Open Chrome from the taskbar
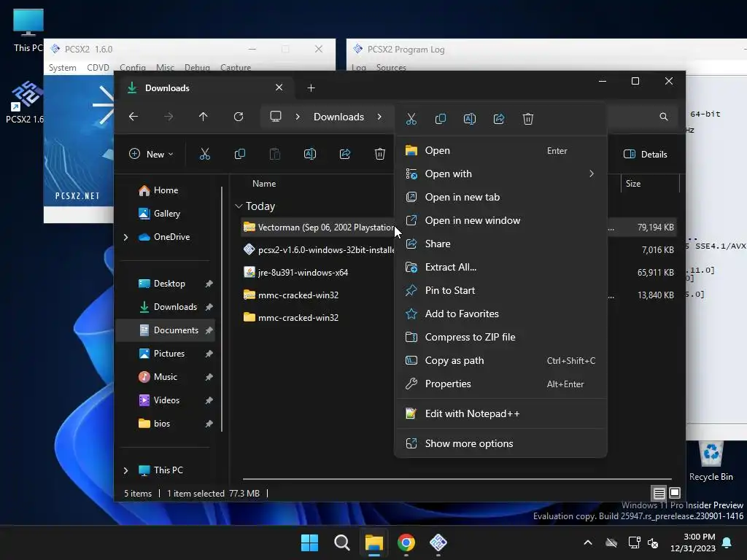 click(x=406, y=542)
